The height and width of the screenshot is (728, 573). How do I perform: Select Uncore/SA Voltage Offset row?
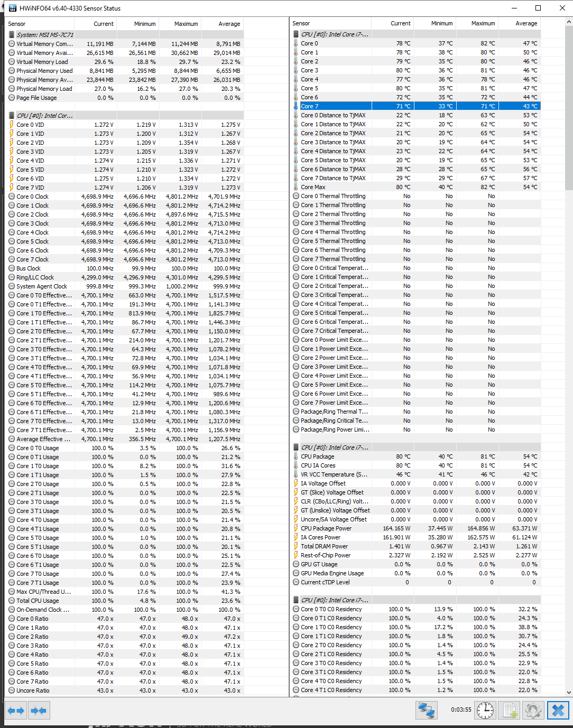(x=415, y=519)
